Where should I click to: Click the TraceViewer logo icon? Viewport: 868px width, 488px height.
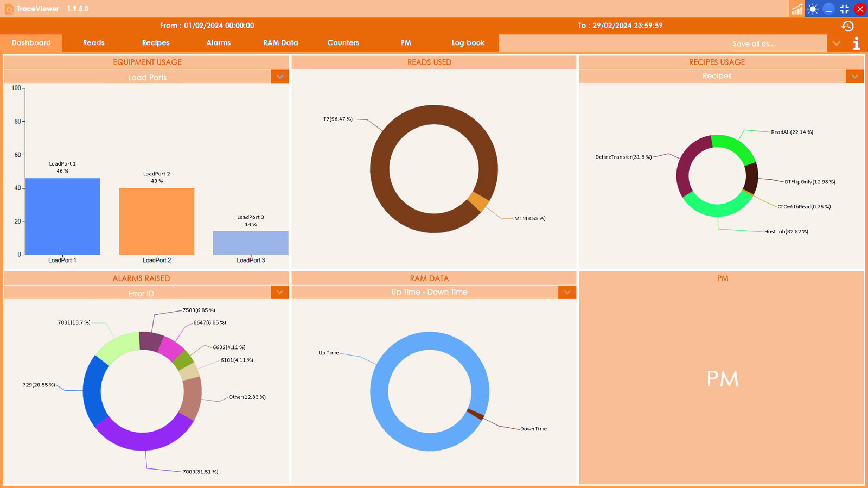(x=9, y=9)
